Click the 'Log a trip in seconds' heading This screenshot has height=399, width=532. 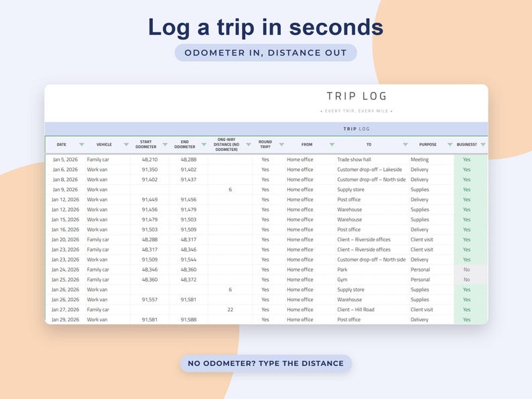pyautogui.click(x=265, y=27)
